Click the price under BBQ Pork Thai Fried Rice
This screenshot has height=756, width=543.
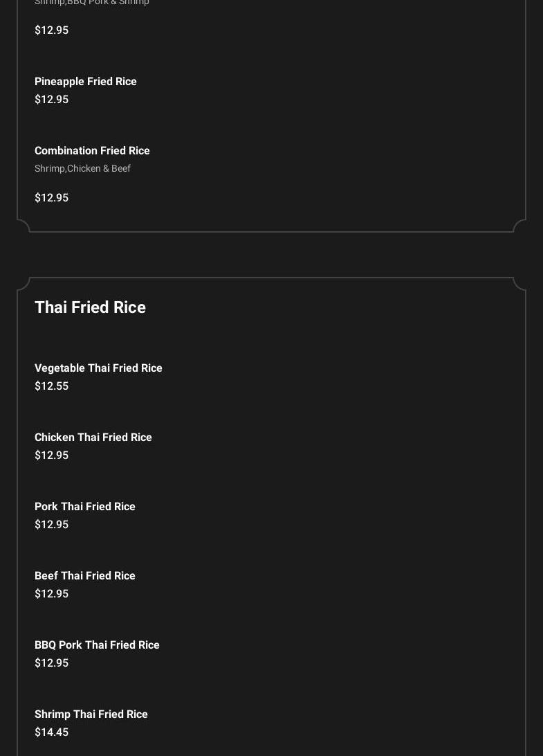[x=51, y=663]
